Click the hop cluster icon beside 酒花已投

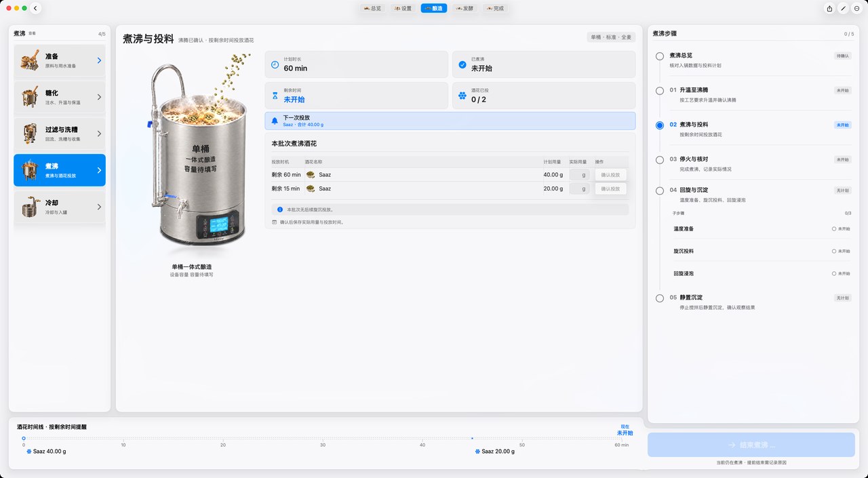462,96
